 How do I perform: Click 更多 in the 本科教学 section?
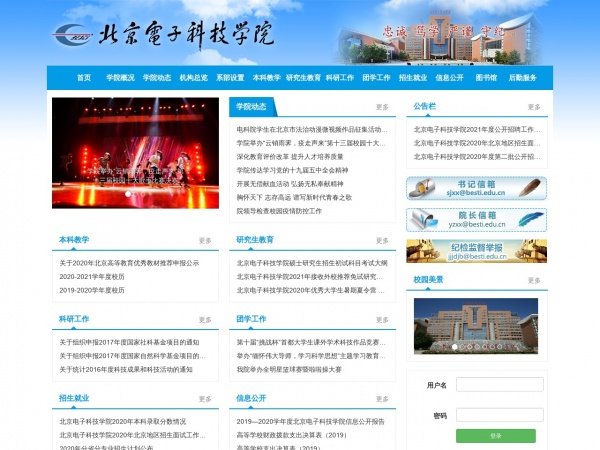click(205, 241)
